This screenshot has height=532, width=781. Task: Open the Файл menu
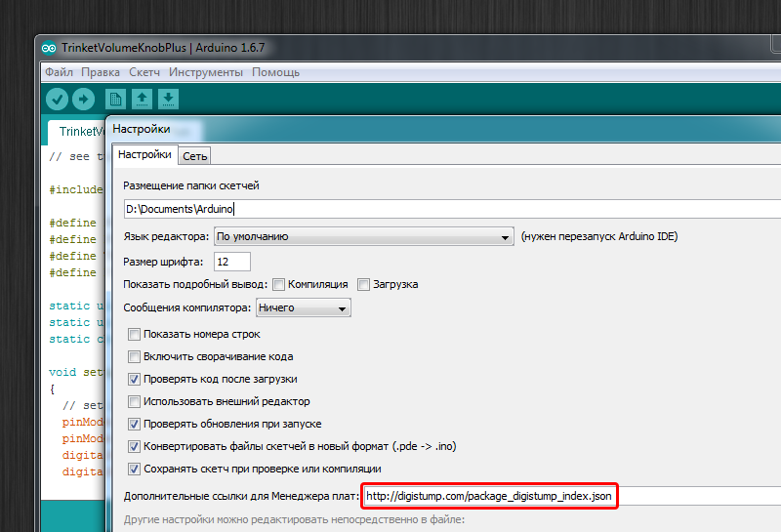coord(59,72)
